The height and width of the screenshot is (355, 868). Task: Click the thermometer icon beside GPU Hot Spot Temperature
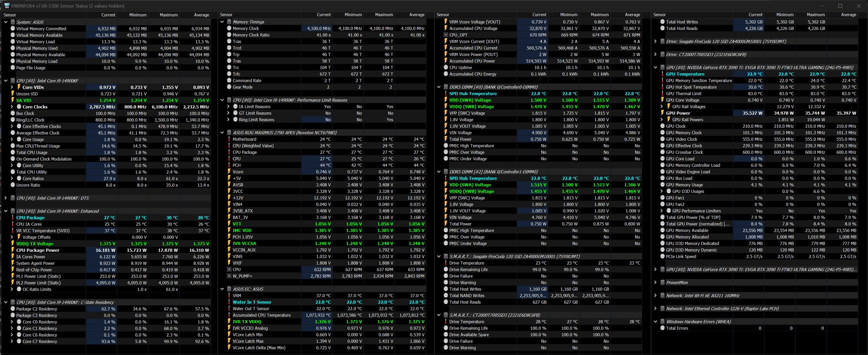[x=663, y=87]
